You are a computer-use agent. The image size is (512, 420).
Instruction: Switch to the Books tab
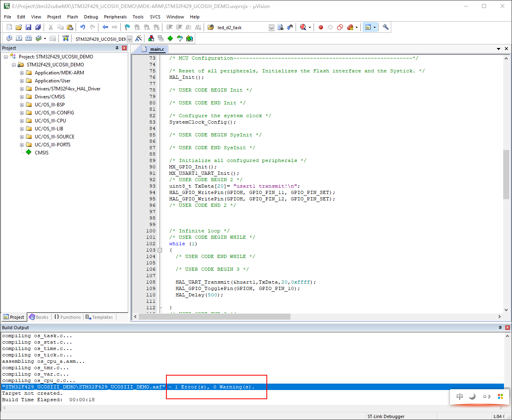pyautogui.click(x=38, y=317)
